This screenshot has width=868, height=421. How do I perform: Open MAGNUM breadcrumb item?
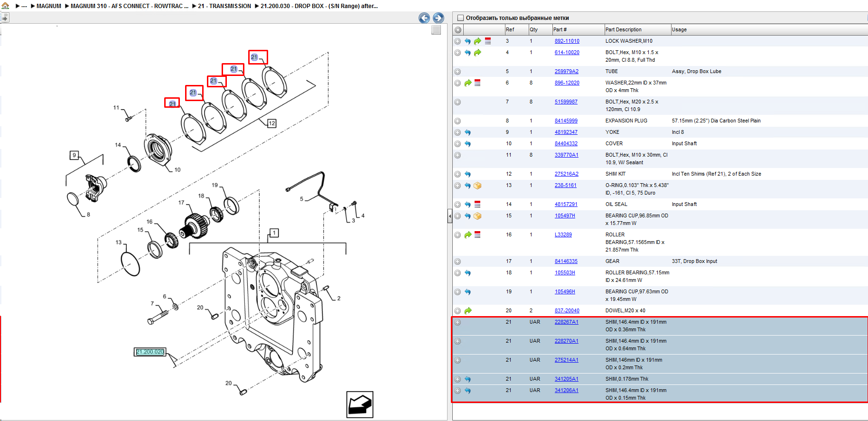[49, 6]
